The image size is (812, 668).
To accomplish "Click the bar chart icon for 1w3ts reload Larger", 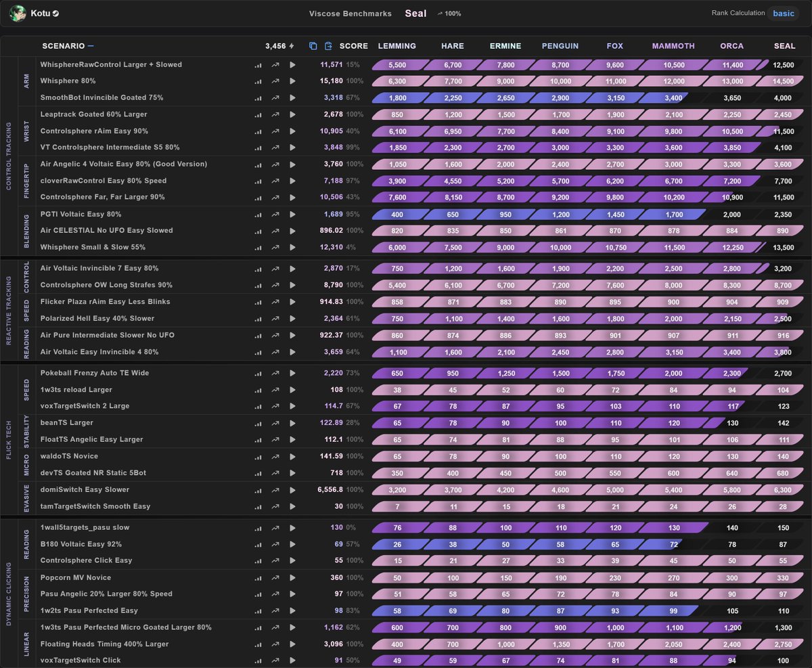I will tap(258, 389).
